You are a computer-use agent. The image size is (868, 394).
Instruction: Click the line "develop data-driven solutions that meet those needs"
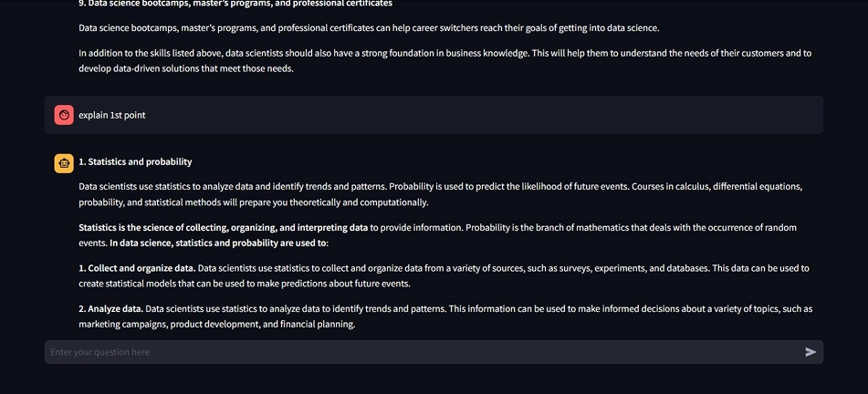(186, 68)
